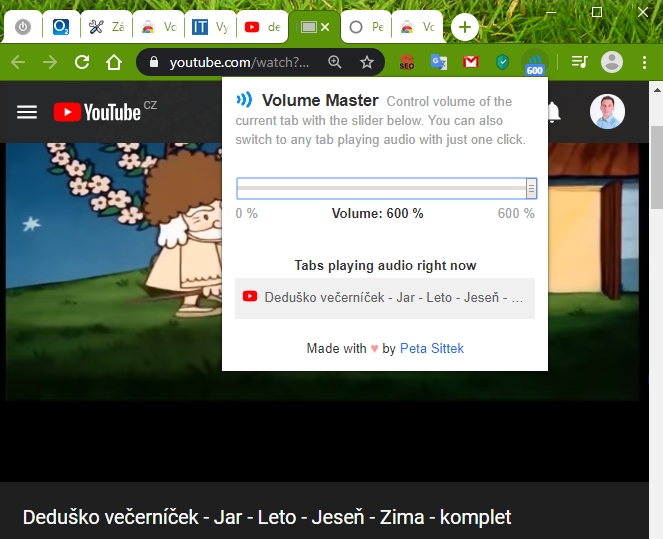This screenshot has height=539, width=663.
Task: Click the 'Volume Master' popup title
Action: tap(320, 101)
